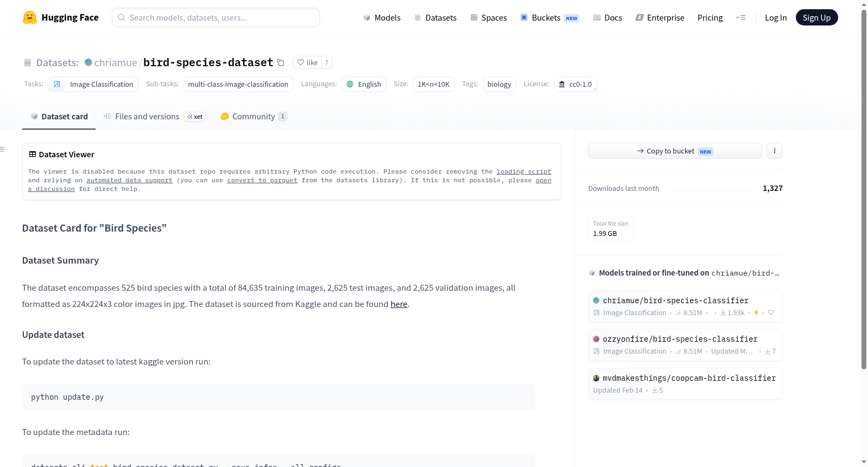868x467 pixels.
Task: View the like count of 7
Action: click(x=327, y=62)
